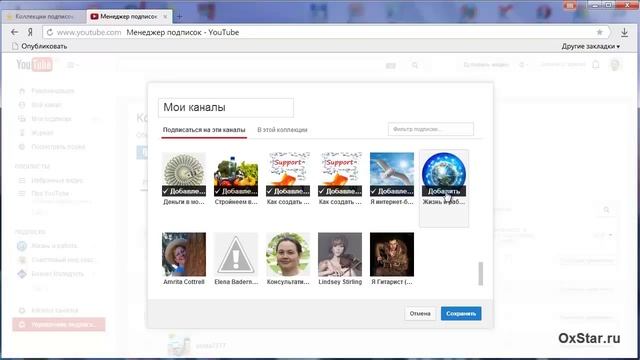Open Мой канал in the sidebar

[46, 105]
